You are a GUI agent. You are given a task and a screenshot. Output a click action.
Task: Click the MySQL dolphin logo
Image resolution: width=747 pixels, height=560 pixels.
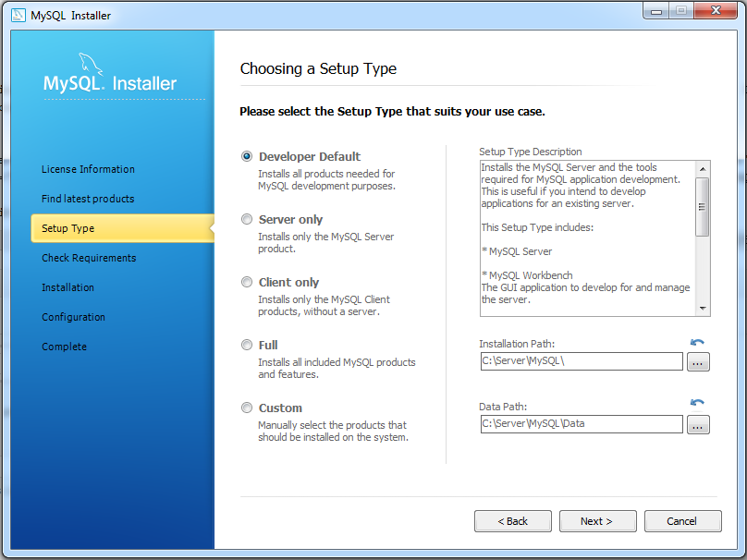click(90, 64)
